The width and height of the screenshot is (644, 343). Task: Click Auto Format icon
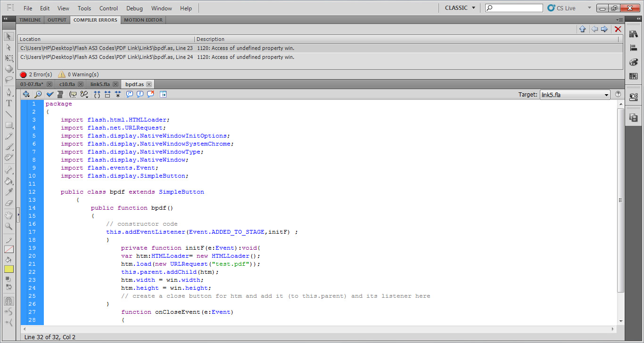pos(60,94)
